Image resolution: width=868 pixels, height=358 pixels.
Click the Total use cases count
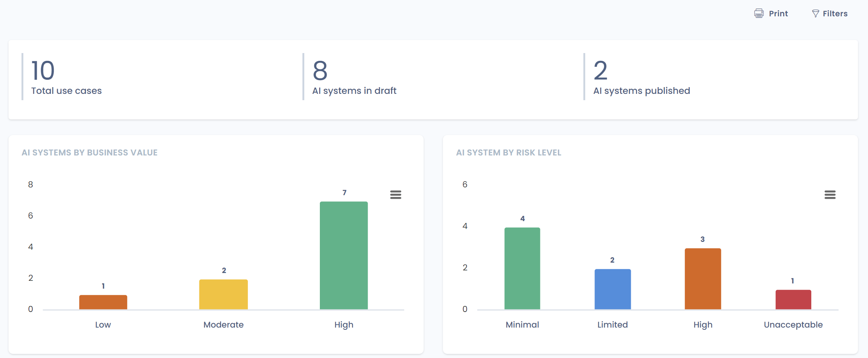pos(43,70)
